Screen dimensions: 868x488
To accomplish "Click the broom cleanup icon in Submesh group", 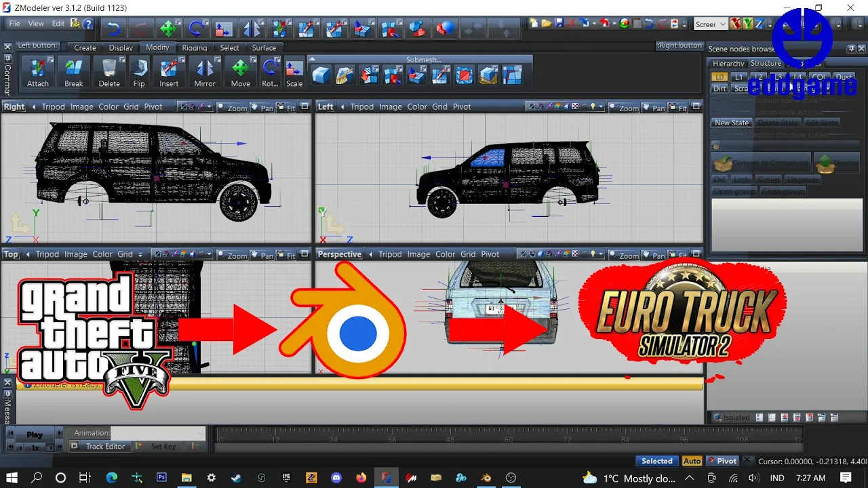I will (344, 75).
